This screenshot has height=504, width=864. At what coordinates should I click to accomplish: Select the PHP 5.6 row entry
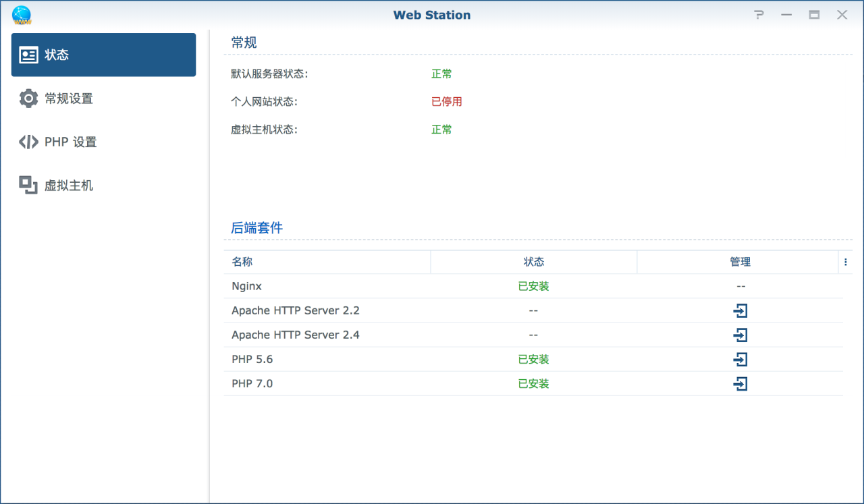point(252,359)
